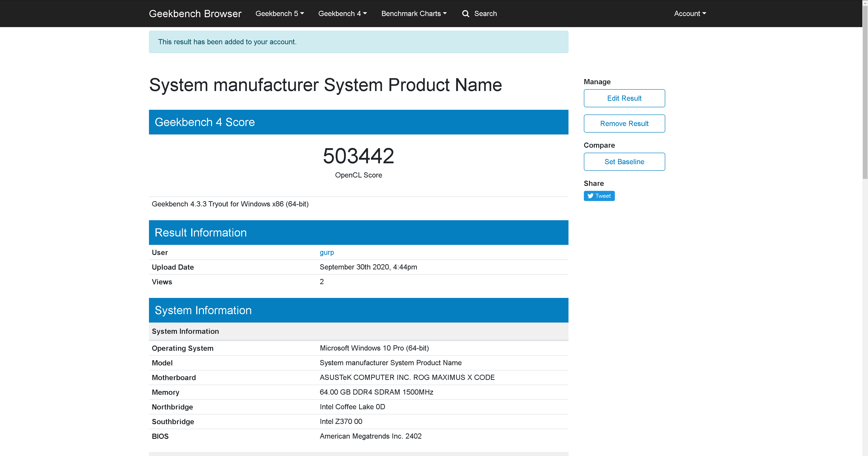Click the 'Compare' sidebar heading
Image resolution: width=868 pixels, height=456 pixels.
[599, 145]
